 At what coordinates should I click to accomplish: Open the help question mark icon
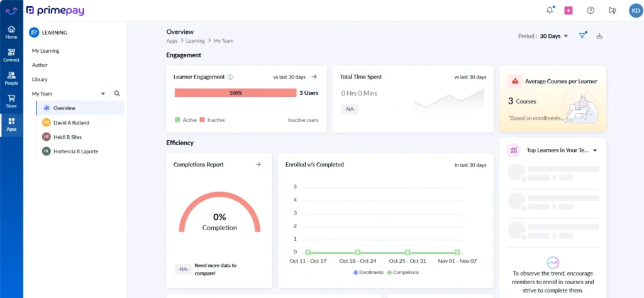click(591, 10)
